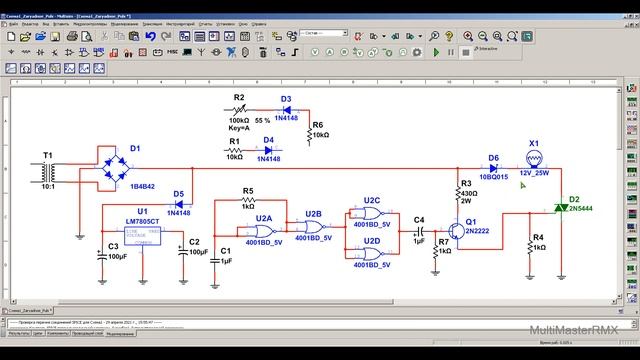Undo the last action
Screen dimensions: 640x360
[x=151, y=37]
